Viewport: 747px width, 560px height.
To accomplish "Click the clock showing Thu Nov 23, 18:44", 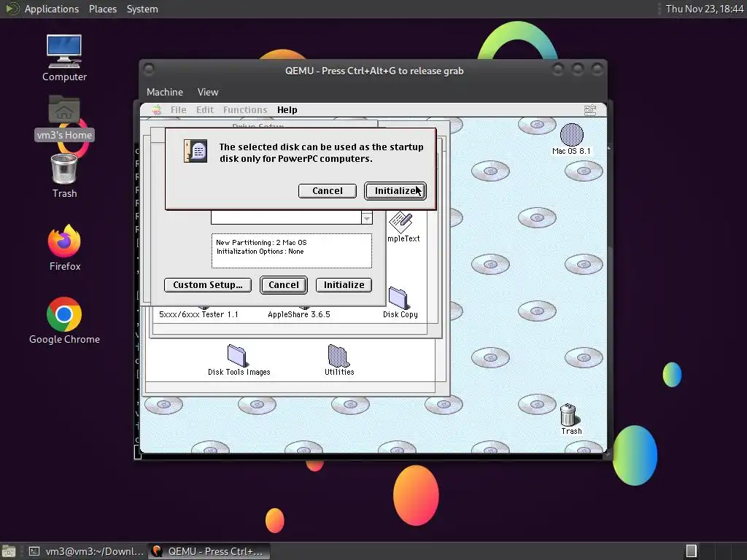I will tap(704, 9).
